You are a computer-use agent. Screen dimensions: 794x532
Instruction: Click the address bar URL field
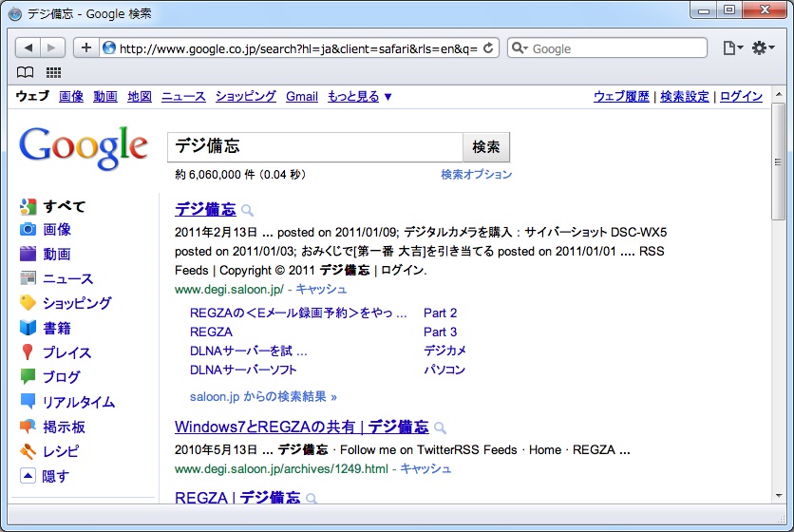[299, 48]
